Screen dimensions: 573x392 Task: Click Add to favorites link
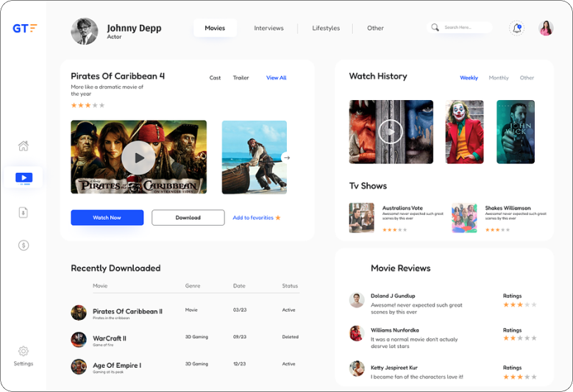tap(253, 218)
